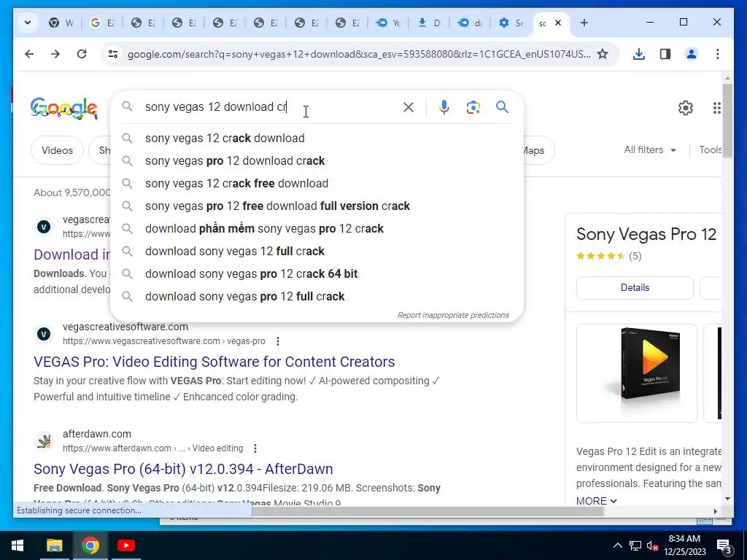The image size is (747, 560).
Task: Clear the search box with X
Action: coord(409,107)
